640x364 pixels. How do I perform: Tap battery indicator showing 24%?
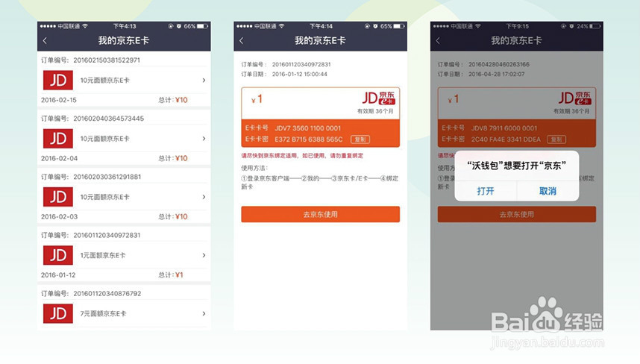point(589,26)
